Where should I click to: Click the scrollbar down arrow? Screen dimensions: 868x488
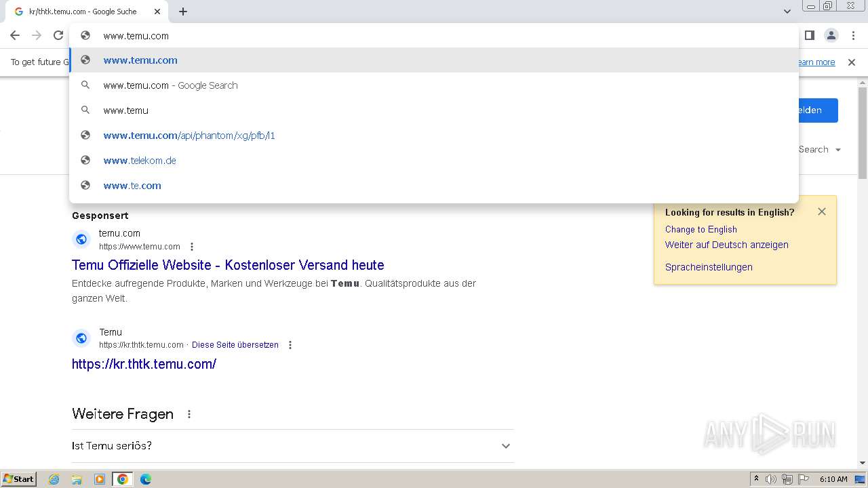(863, 464)
